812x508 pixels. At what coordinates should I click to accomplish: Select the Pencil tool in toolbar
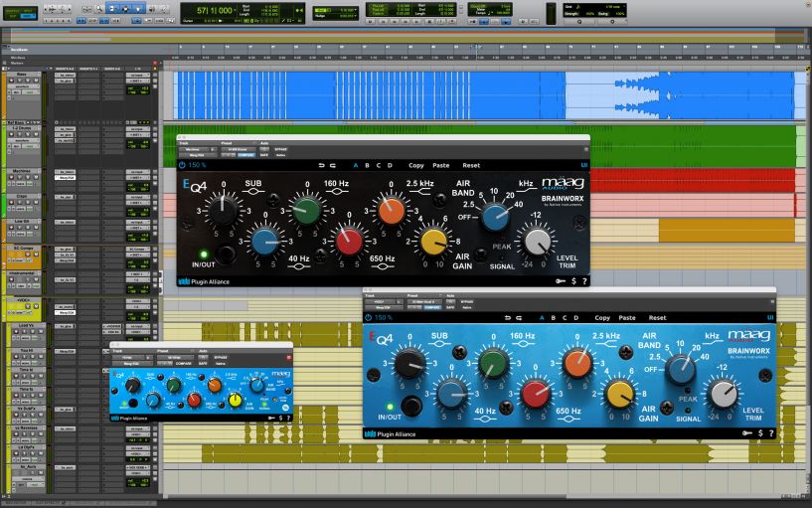[x=164, y=9]
